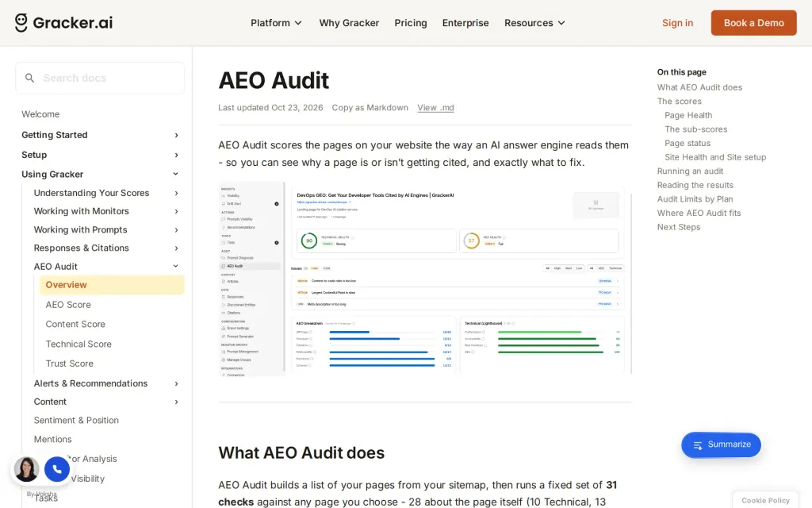Expand the Getting Started section
Viewport: 812px width, 508px height.
[100, 135]
